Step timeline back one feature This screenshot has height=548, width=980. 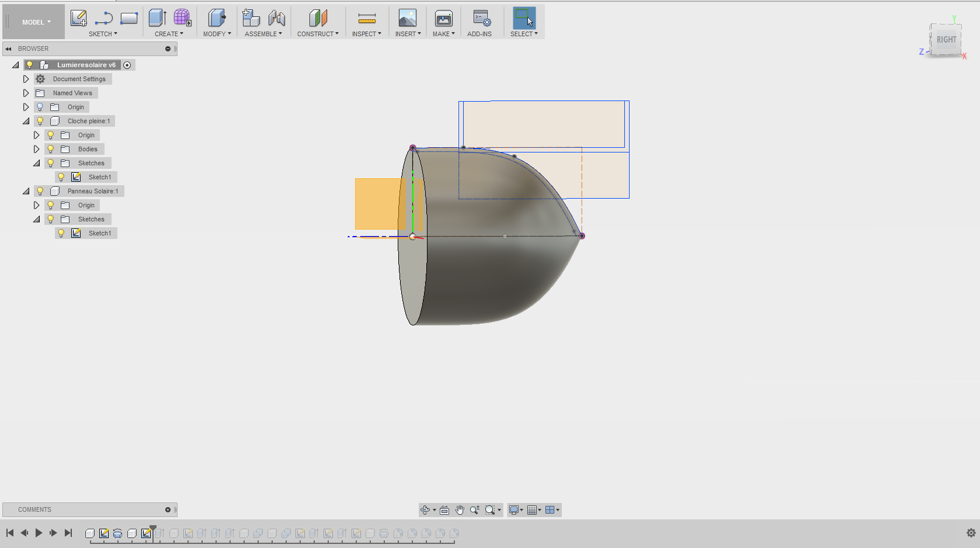click(x=25, y=533)
